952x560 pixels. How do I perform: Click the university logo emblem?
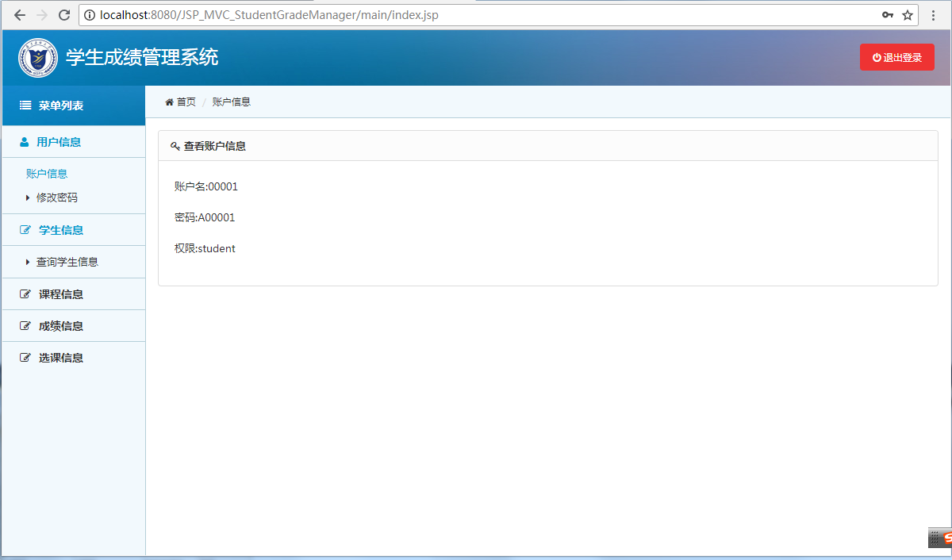click(x=38, y=58)
